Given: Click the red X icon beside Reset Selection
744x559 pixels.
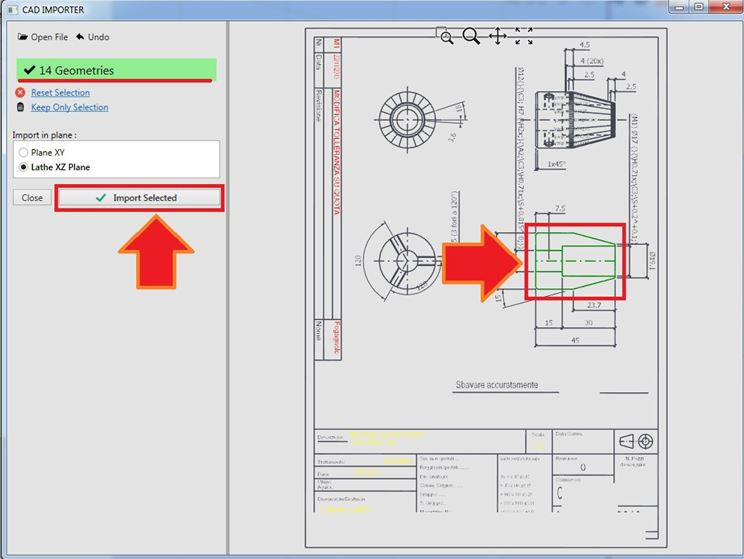Looking at the screenshot, I should tap(20, 92).
